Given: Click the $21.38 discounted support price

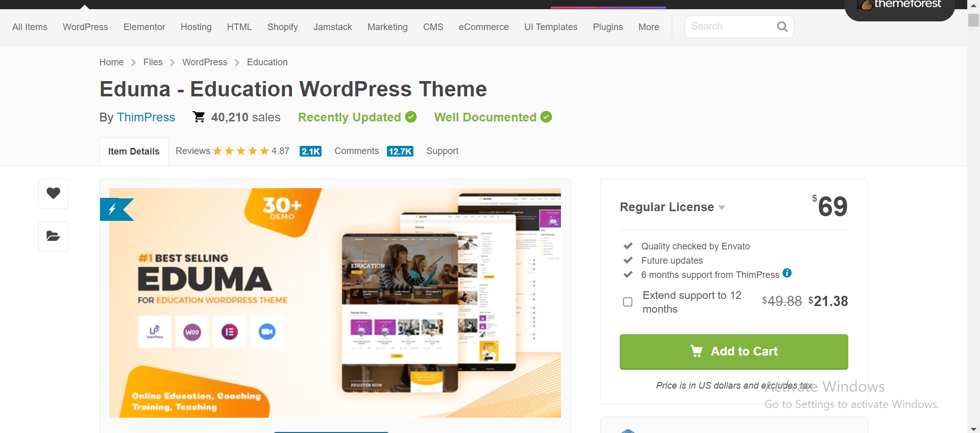Looking at the screenshot, I should coord(828,301).
